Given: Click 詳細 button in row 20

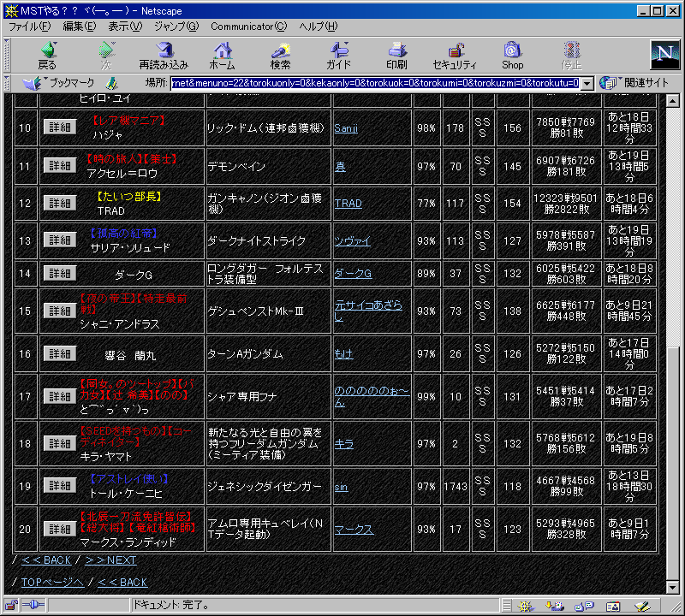Looking at the screenshot, I should point(60,529).
